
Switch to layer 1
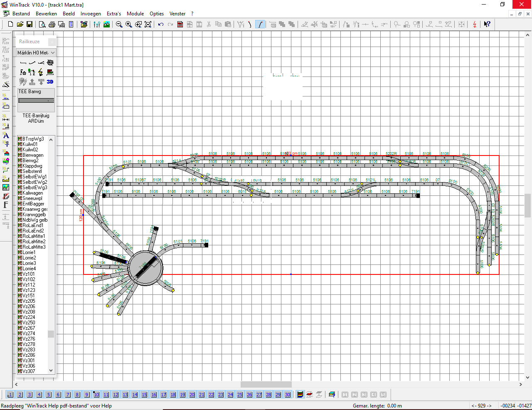pos(10,395)
